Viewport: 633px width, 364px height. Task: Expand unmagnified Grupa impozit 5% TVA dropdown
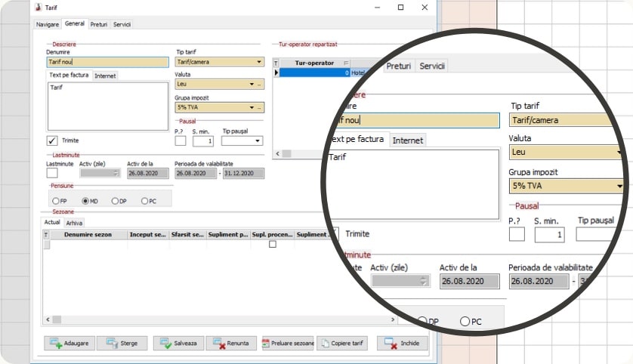252,107
